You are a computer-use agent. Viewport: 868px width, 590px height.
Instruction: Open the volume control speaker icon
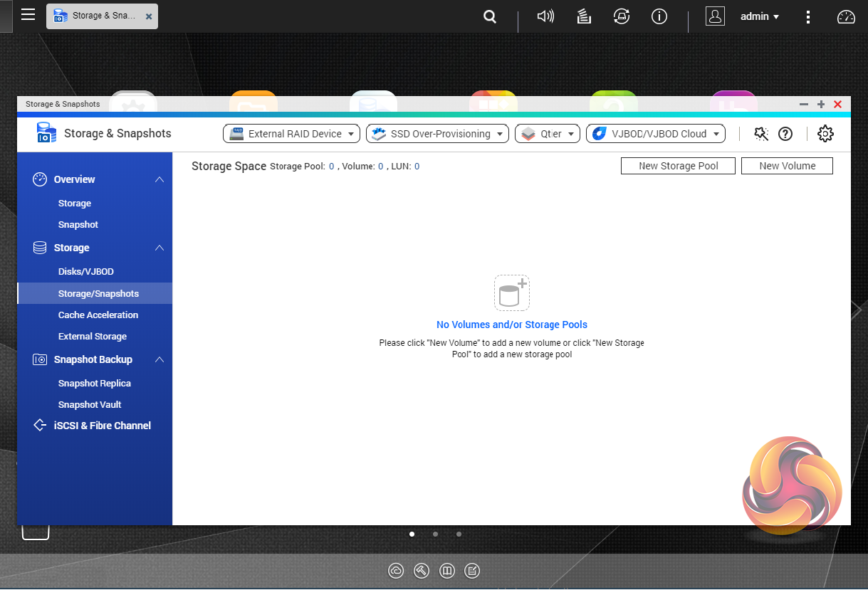(545, 16)
